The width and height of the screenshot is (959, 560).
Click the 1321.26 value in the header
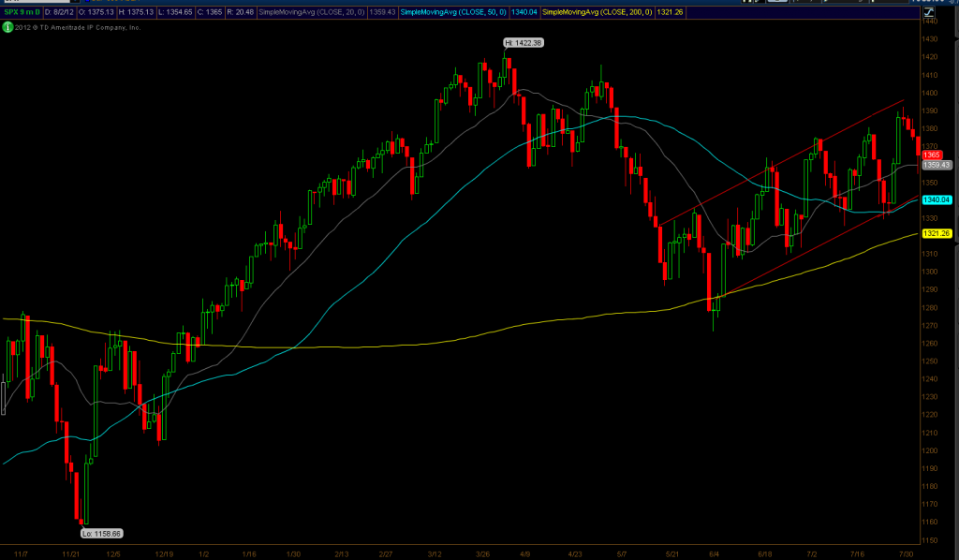click(x=669, y=12)
